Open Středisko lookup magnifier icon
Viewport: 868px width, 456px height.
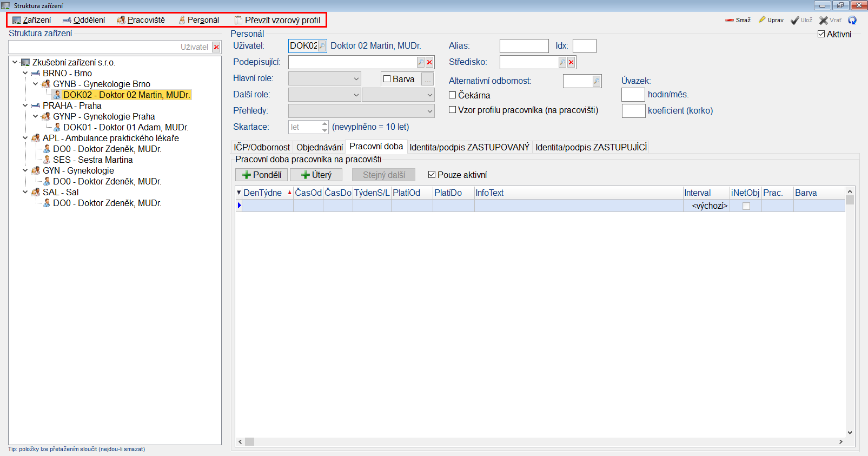coord(562,62)
